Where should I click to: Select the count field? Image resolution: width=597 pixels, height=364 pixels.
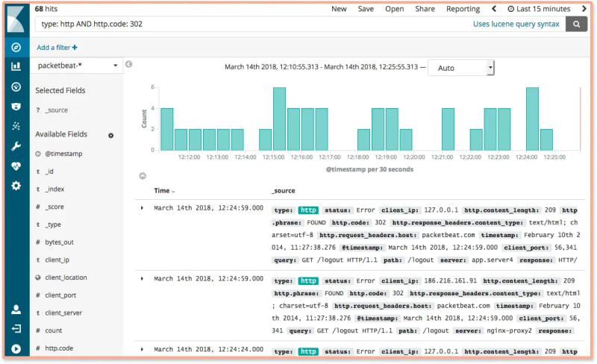(x=53, y=330)
